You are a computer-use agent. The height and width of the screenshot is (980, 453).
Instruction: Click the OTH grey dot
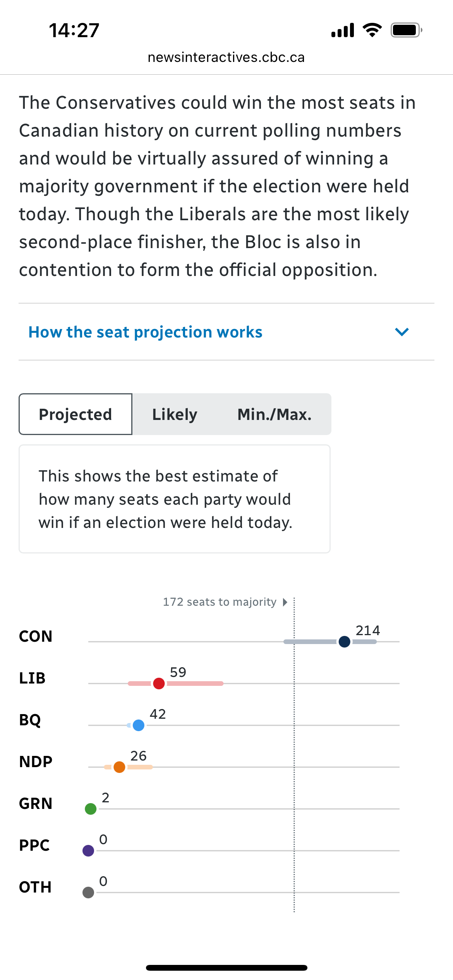(88, 893)
